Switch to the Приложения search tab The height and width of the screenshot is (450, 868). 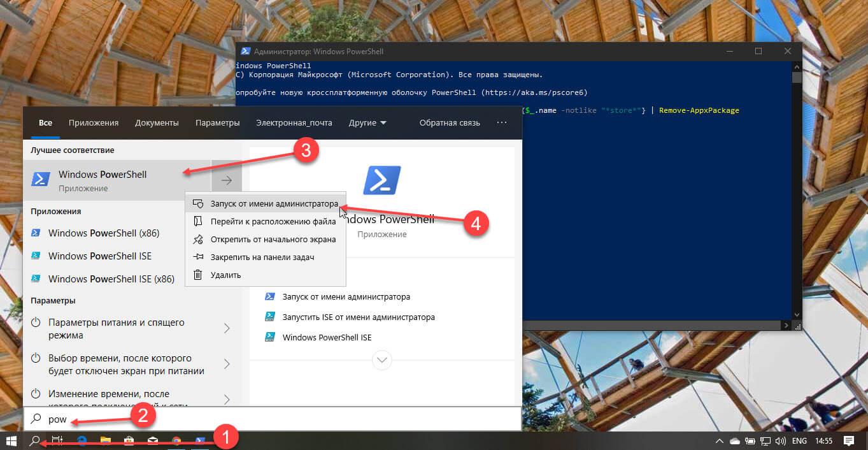click(x=94, y=123)
